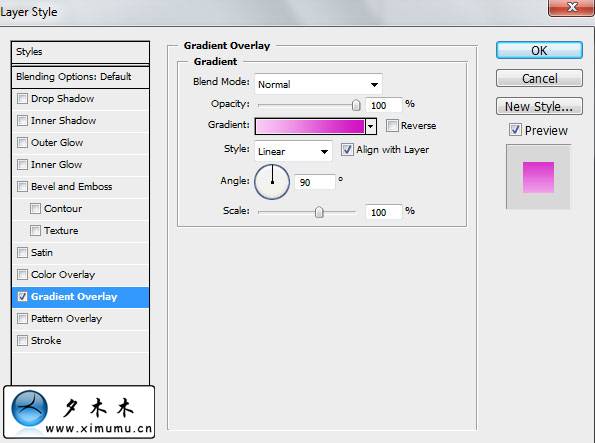The image size is (595, 443).
Task: Open the gradient picker arrow
Action: (371, 126)
